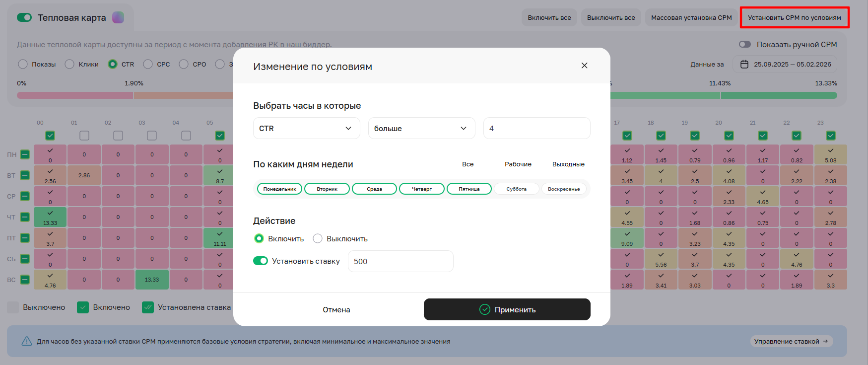
Task: Click the arrow in Управление ставкой
Action: click(x=825, y=341)
